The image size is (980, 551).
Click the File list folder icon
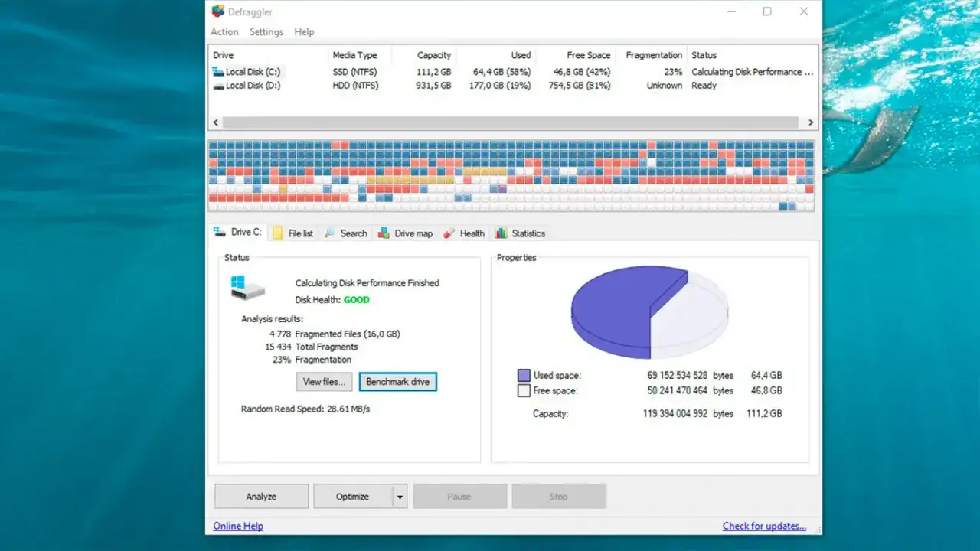(x=278, y=233)
